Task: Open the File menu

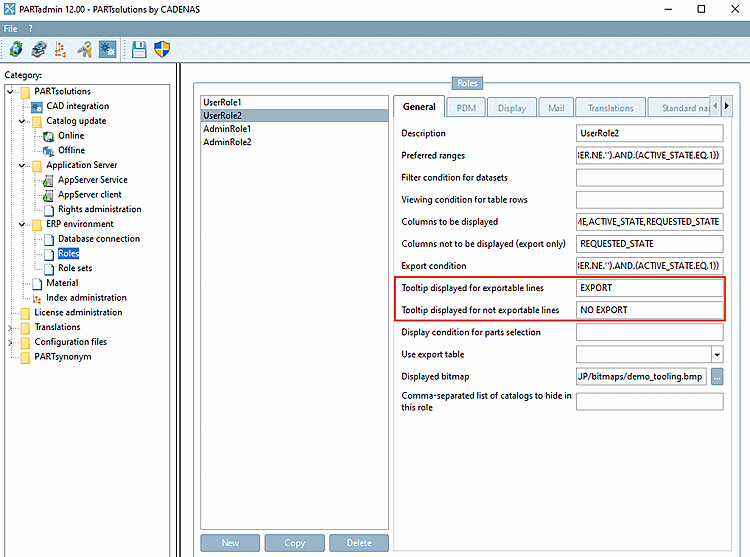Action: click(11, 29)
